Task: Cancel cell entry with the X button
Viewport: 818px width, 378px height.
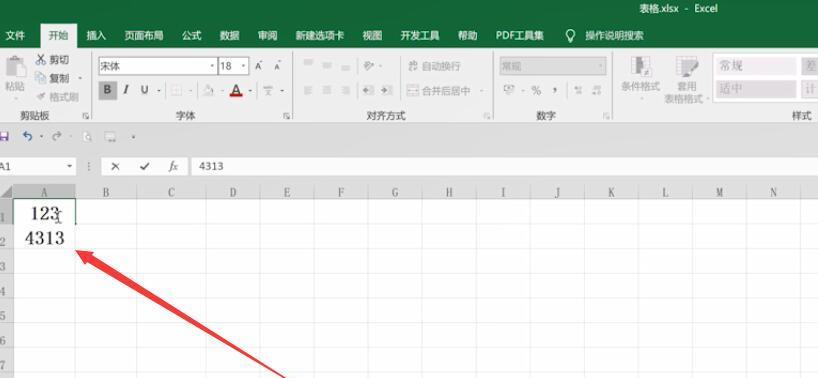Action: coord(115,166)
